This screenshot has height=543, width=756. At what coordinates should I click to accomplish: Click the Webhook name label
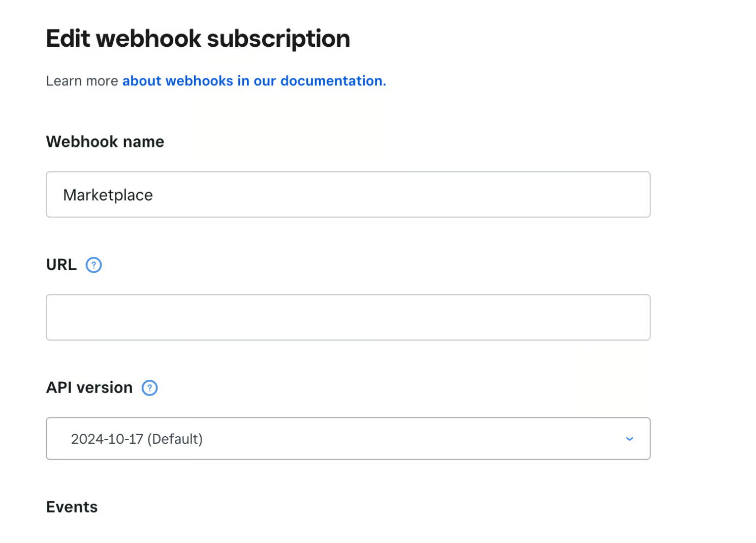(x=105, y=141)
